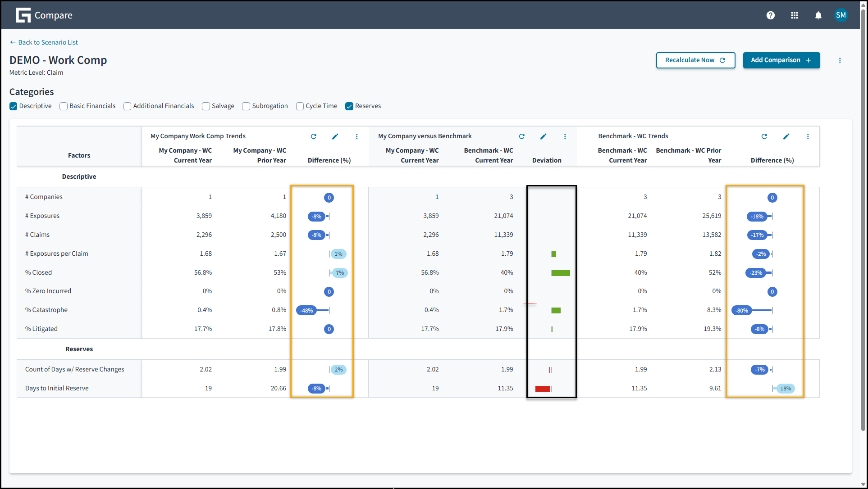The height and width of the screenshot is (489, 868).
Task: Edit Benchmark - WC Trends comparison
Action: click(786, 136)
